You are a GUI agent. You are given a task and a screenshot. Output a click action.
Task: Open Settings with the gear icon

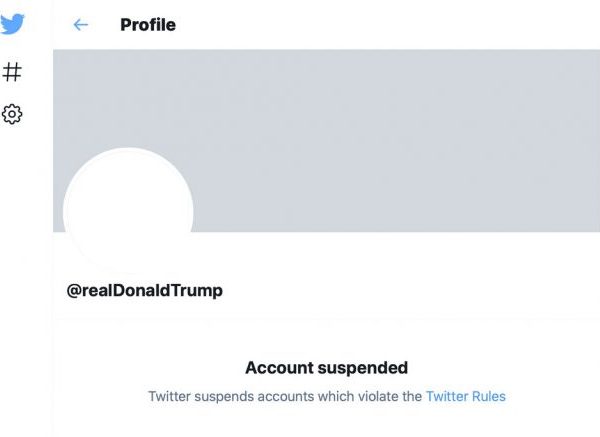point(12,114)
